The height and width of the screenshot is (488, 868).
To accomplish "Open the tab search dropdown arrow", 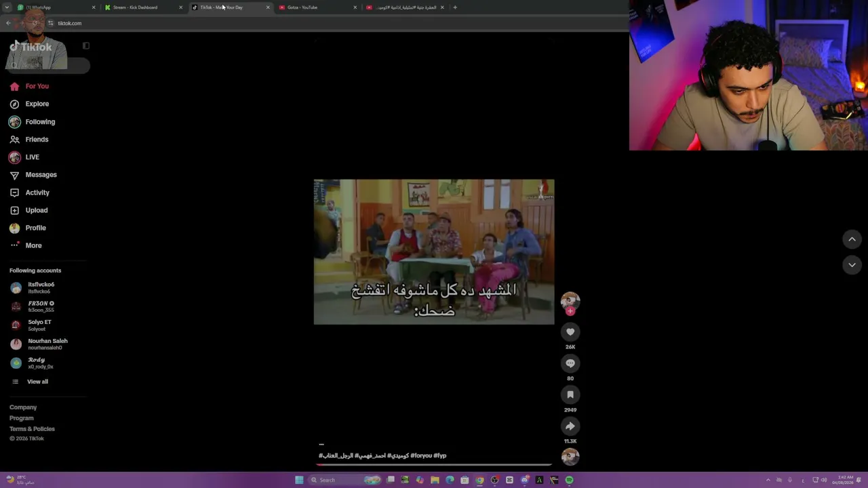I will 7,7.
